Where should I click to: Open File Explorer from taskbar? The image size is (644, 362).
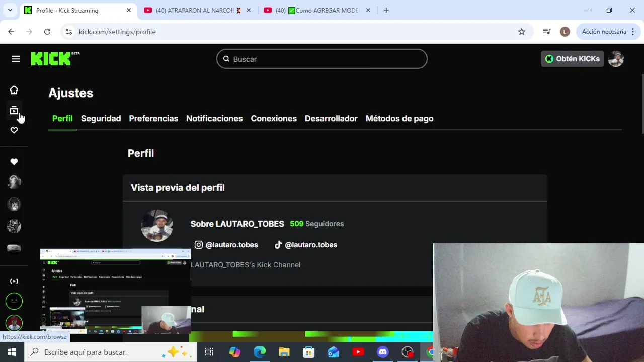tap(284, 352)
